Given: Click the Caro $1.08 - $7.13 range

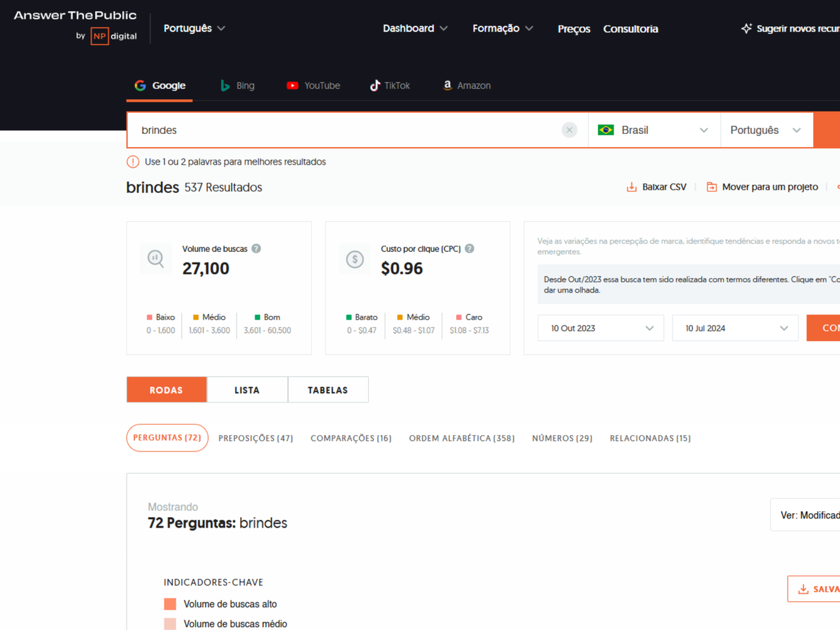Looking at the screenshot, I should tap(469, 324).
